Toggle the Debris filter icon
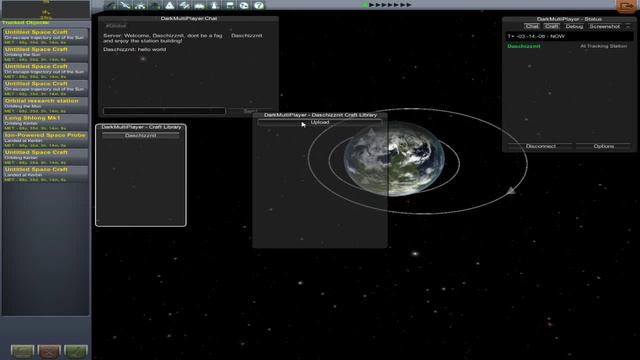The width and height of the screenshot is (640, 360). click(110, 5)
